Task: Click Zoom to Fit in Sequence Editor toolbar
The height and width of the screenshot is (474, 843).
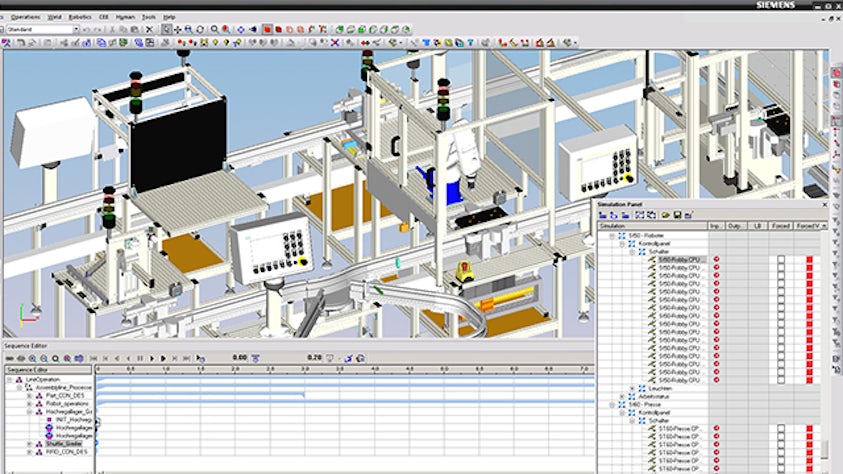Action: pos(55,358)
